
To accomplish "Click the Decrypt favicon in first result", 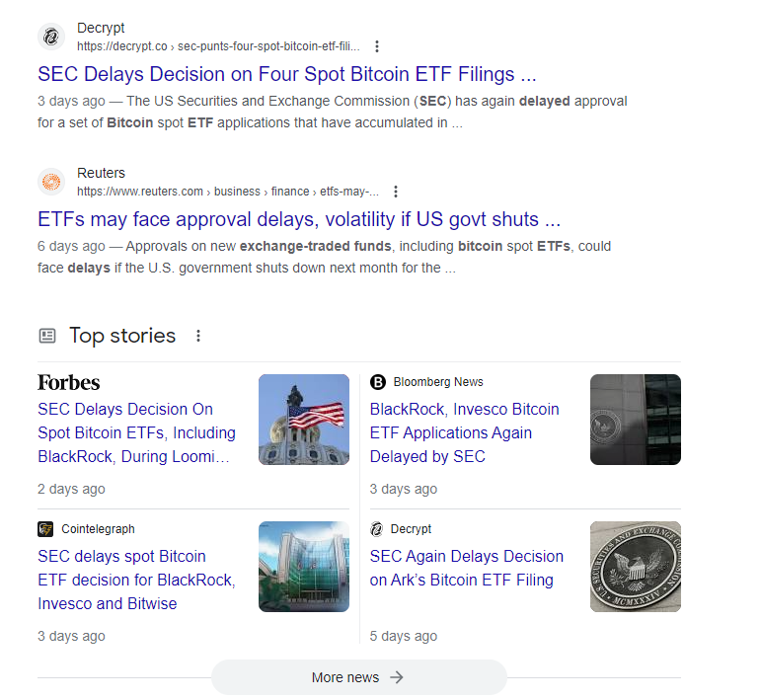I will coord(51,37).
